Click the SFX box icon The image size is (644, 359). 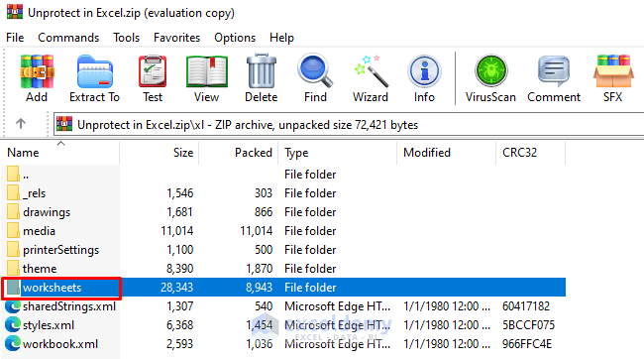[612, 71]
